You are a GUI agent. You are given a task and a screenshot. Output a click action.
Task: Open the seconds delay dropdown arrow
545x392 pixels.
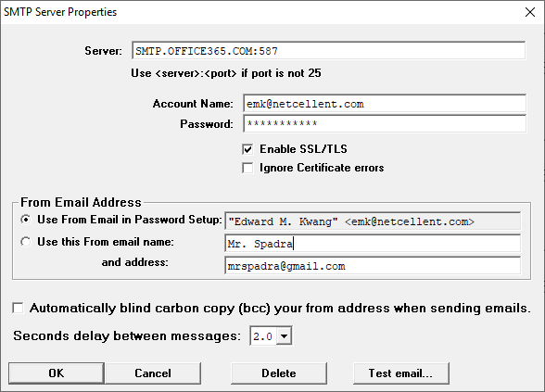pos(284,336)
